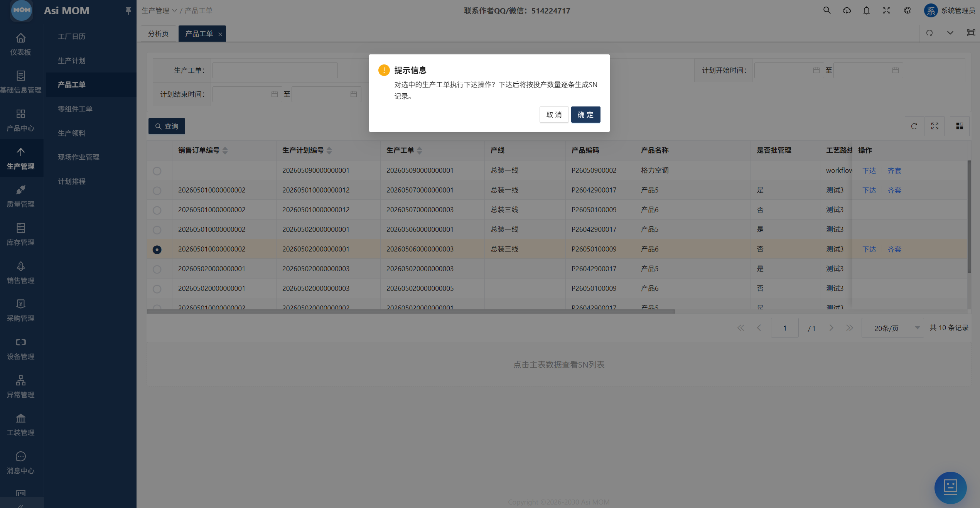
Task: Jump to the last page arrow
Action: (x=850, y=328)
